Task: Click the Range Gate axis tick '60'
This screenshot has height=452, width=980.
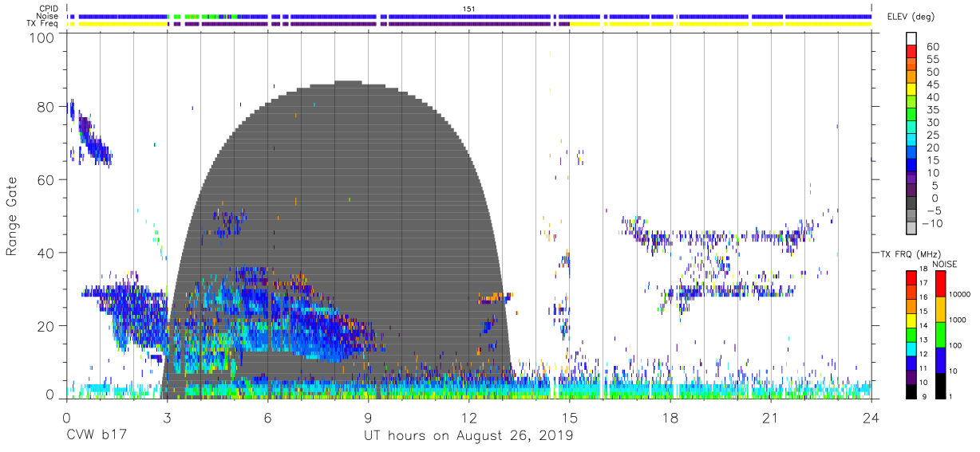Action: click(x=46, y=180)
